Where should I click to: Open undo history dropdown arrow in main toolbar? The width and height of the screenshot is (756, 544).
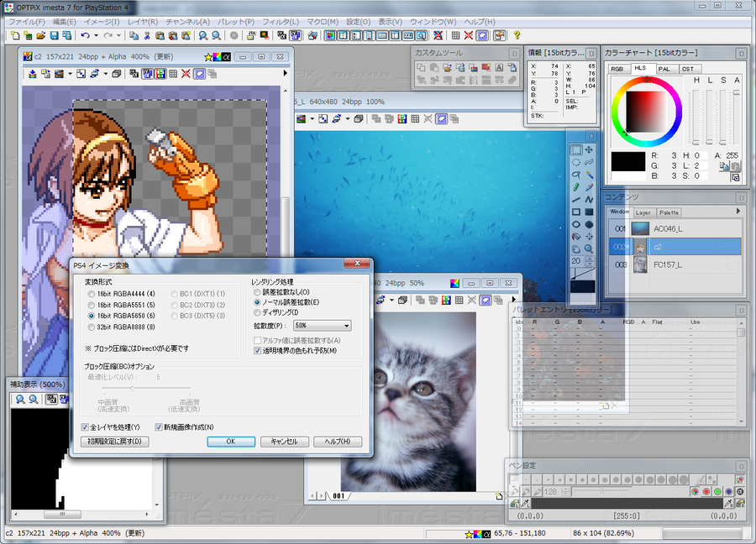pos(96,35)
